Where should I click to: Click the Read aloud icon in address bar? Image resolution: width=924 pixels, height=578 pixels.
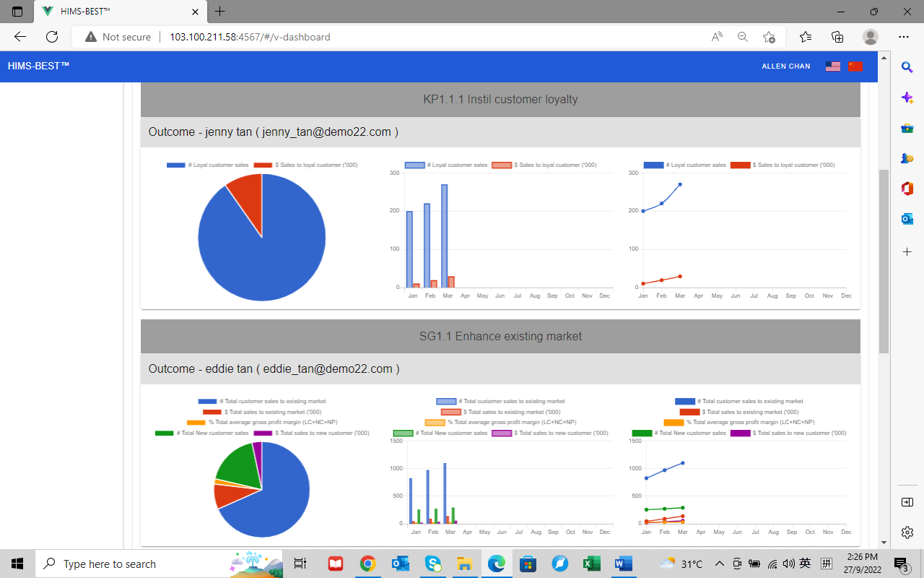pyautogui.click(x=717, y=37)
